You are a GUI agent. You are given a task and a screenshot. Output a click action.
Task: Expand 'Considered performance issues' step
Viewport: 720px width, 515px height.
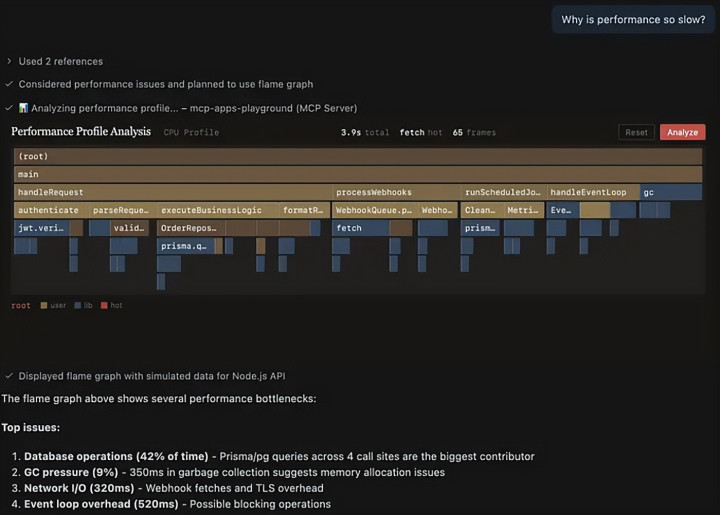9,84
